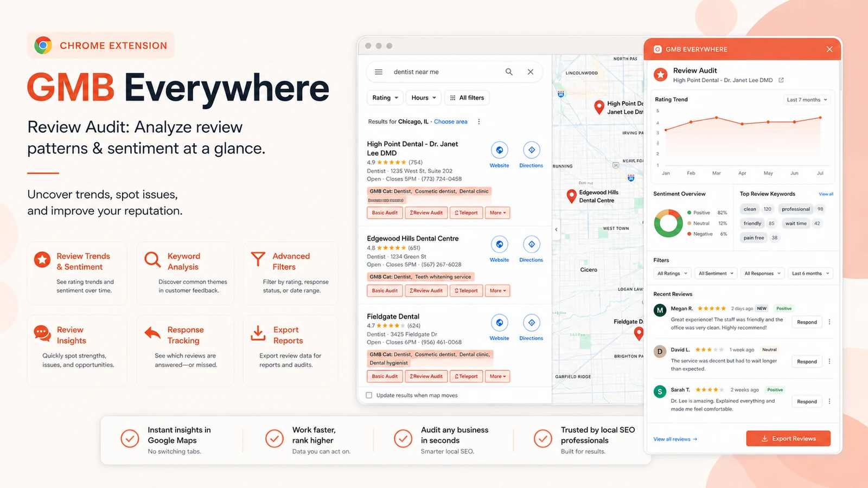Open the All Ratings filter dropdown

[672, 273]
